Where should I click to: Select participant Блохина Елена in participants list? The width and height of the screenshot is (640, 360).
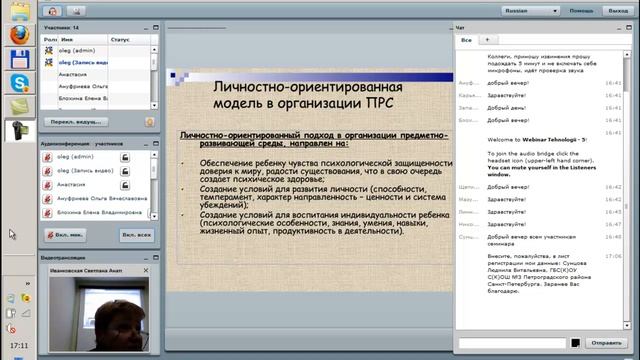coord(96,98)
